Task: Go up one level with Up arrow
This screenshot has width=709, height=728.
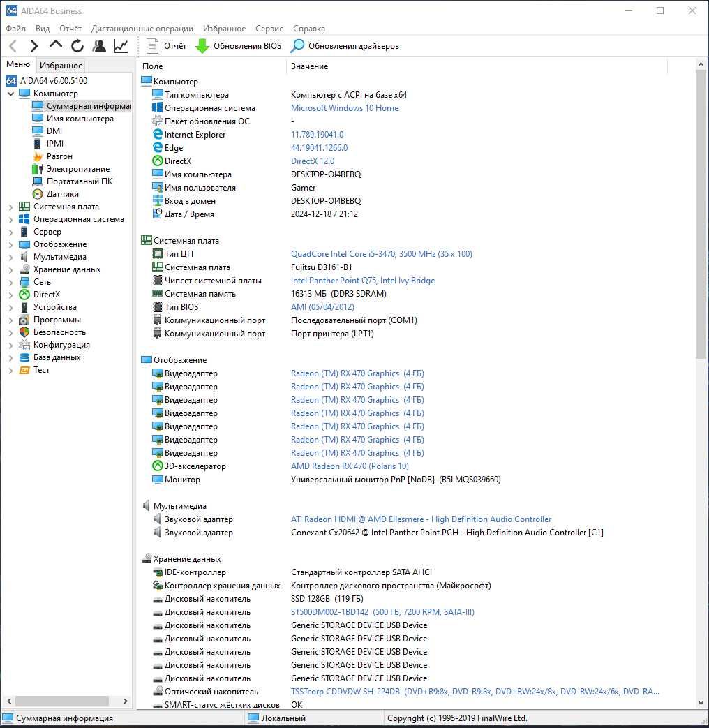Action: click(56, 45)
